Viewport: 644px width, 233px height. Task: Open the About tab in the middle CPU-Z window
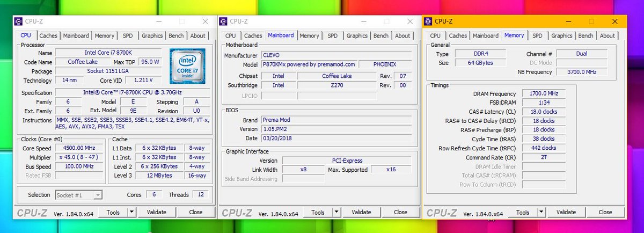click(x=402, y=36)
